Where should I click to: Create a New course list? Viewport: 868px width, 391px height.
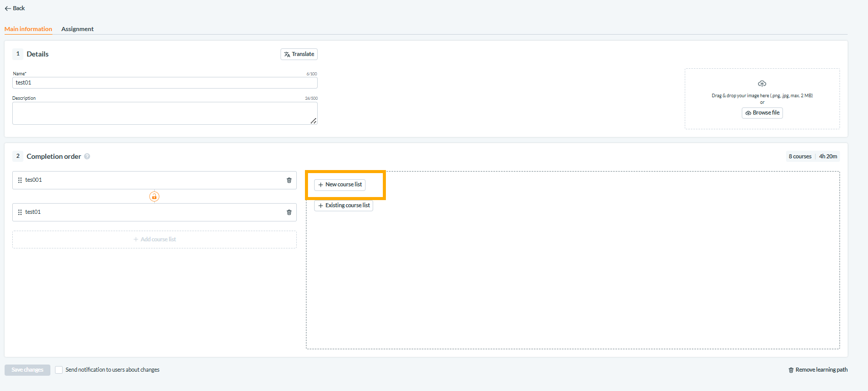pos(340,184)
